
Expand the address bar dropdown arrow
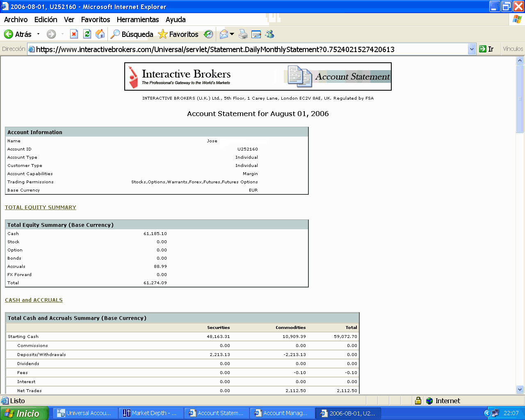pos(472,49)
